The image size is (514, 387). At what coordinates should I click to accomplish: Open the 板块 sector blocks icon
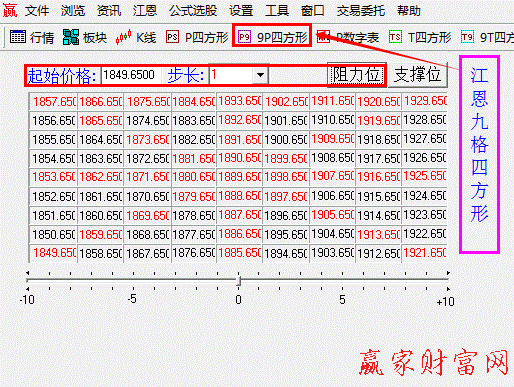(71, 37)
